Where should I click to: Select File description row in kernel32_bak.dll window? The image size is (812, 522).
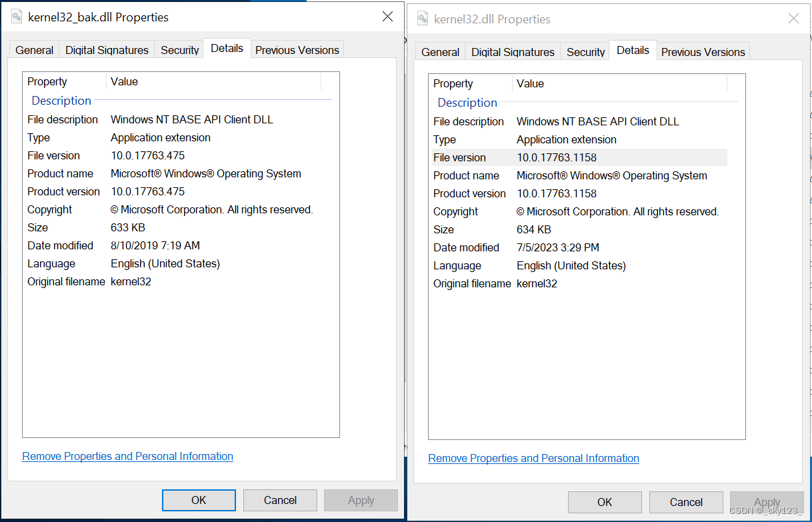coord(172,119)
